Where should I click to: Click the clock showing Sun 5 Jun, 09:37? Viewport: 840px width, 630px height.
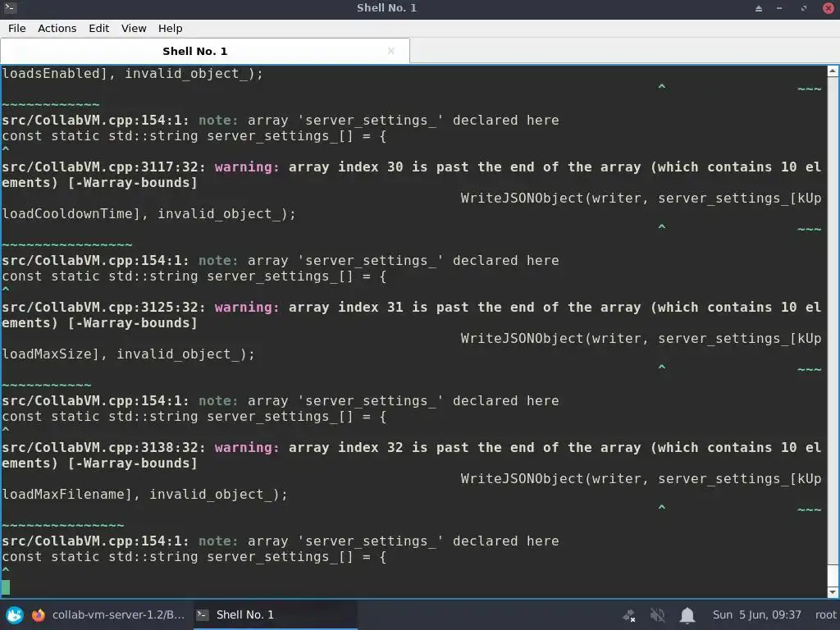coord(756,615)
